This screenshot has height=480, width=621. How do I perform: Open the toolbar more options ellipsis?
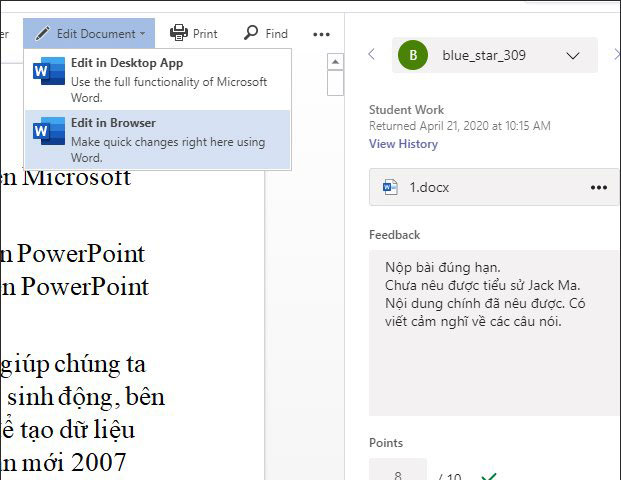(x=321, y=34)
